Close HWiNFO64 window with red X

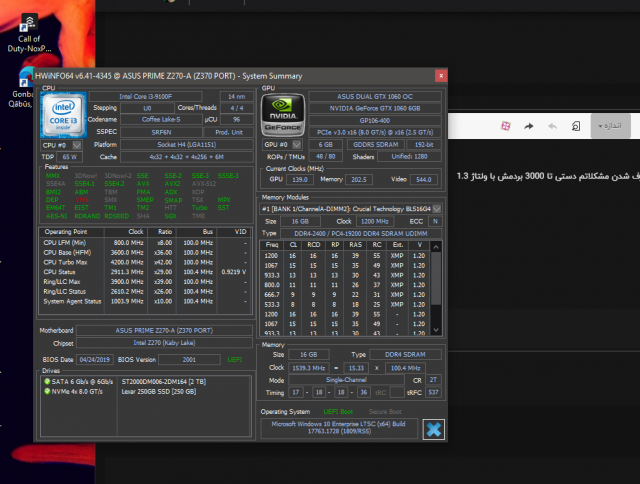click(441, 75)
